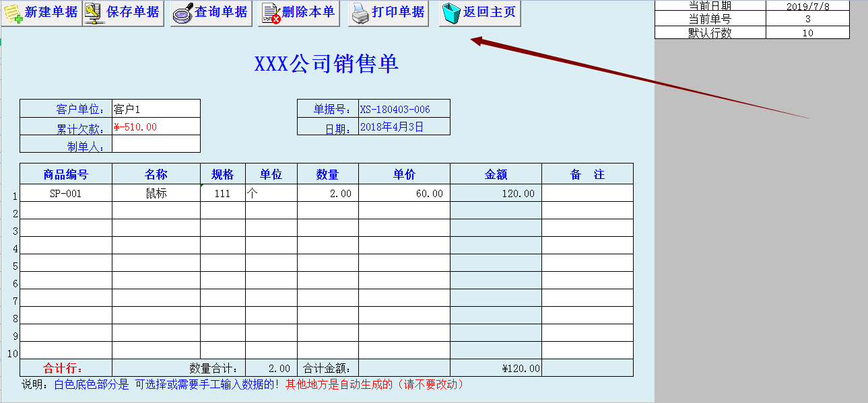Click the 查询单据 magnifier icon
The height and width of the screenshot is (403, 868).
pos(182,13)
